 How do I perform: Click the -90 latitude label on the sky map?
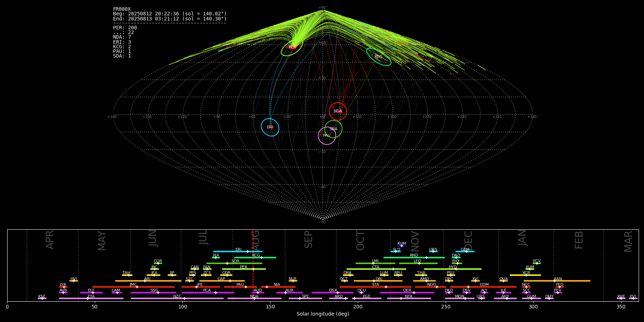322,222
